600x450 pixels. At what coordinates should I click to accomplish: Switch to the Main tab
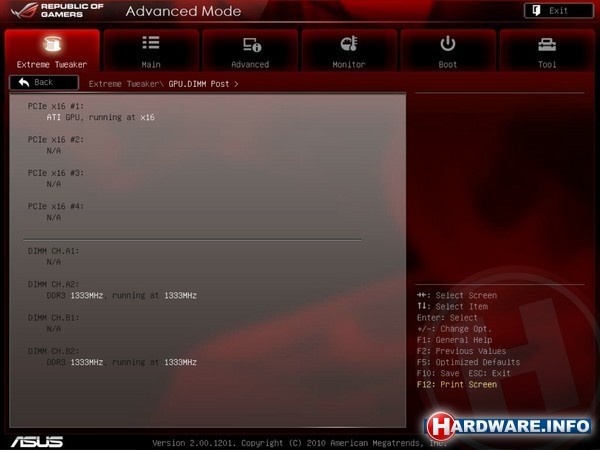coord(151,50)
